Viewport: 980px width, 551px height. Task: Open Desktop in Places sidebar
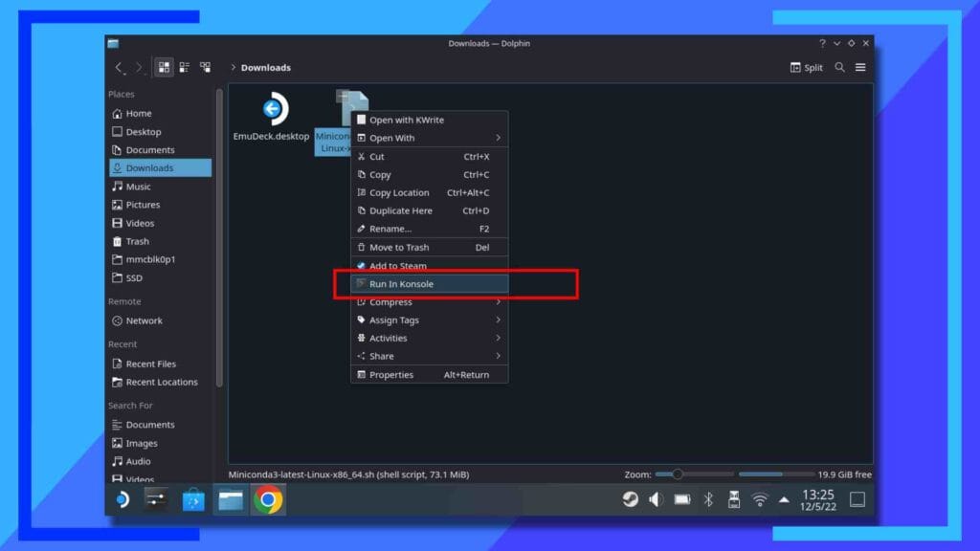[x=161, y=132]
